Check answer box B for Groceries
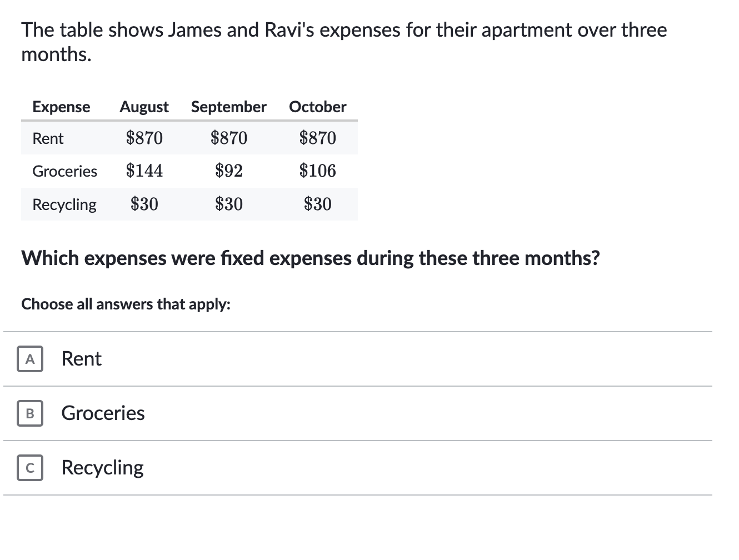 pos(30,413)
